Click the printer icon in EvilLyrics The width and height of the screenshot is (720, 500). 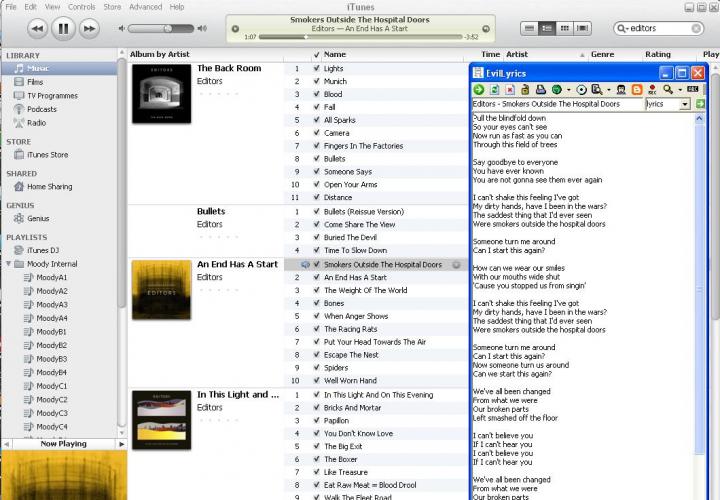[541, 90]
